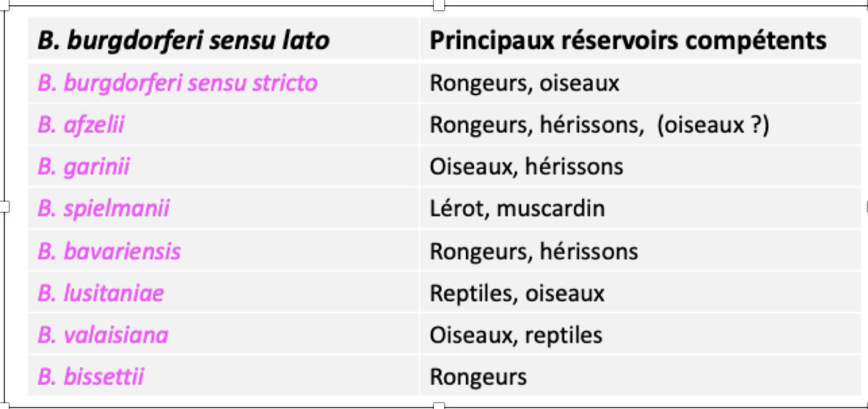
Task: Click 'B. burgdorferi sensu stricto' cell
Action: pos(224,83)
